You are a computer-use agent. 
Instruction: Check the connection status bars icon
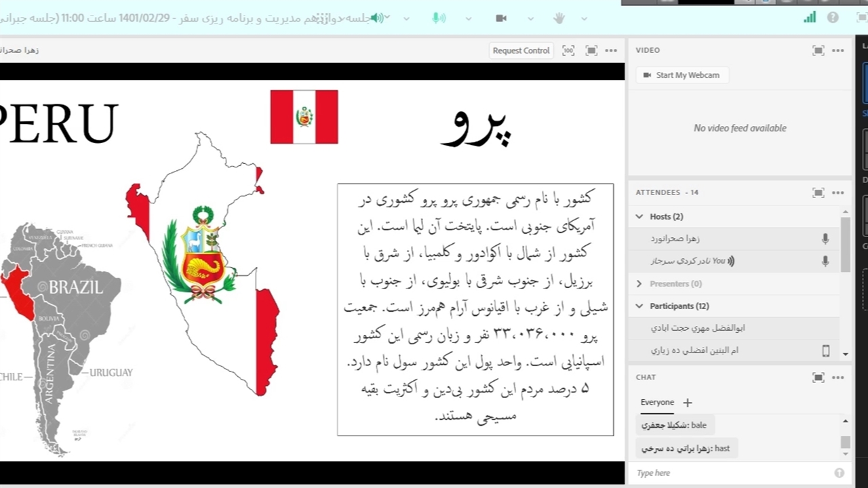(x=810, y=18)
